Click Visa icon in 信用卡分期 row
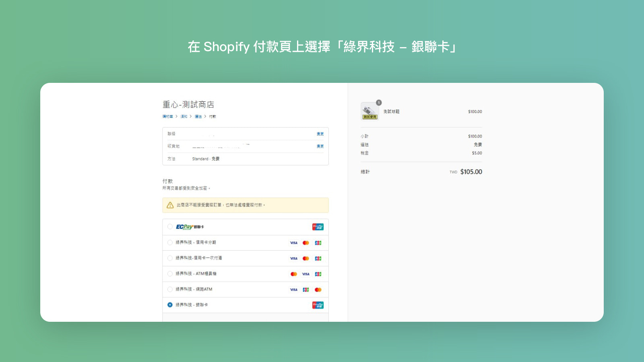The height and width of the screenshot is (362, 644). pos(294,243)
